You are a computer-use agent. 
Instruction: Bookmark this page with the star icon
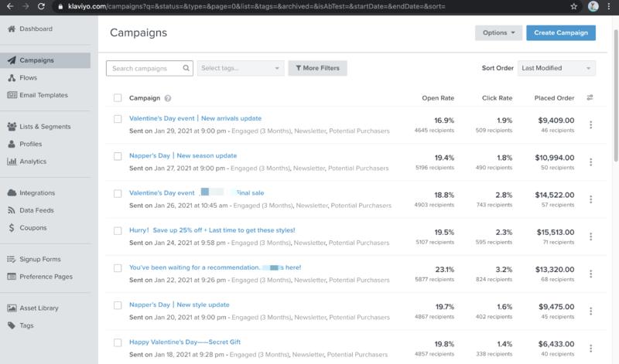point(573,6)
